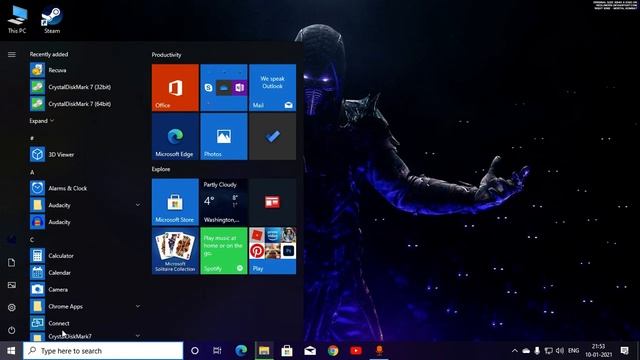Open network status in system tray
The image size is (640, 360).
549,351
